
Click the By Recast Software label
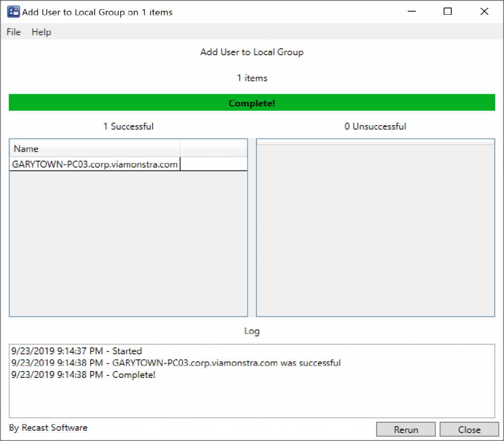(48, 428)
